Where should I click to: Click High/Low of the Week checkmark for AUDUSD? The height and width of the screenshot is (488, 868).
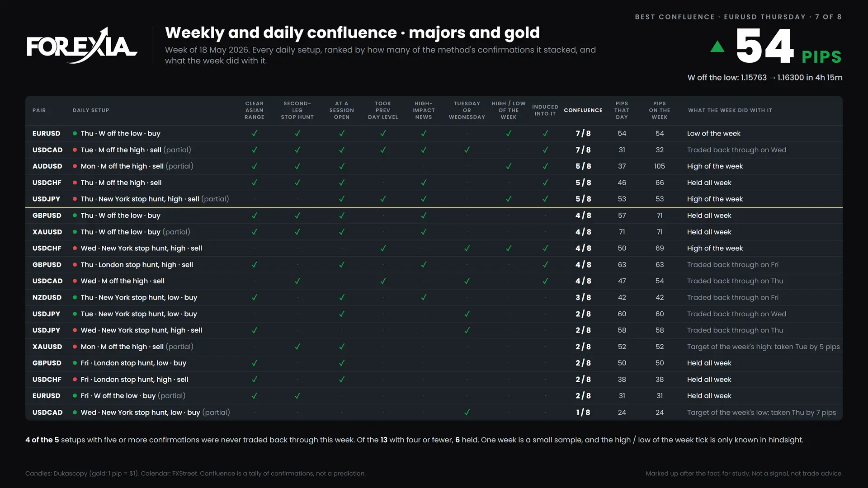point(509,166)
